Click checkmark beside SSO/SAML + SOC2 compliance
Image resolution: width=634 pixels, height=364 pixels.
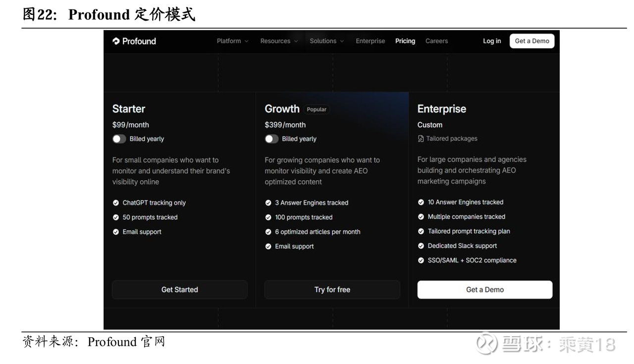pos(421,260)
